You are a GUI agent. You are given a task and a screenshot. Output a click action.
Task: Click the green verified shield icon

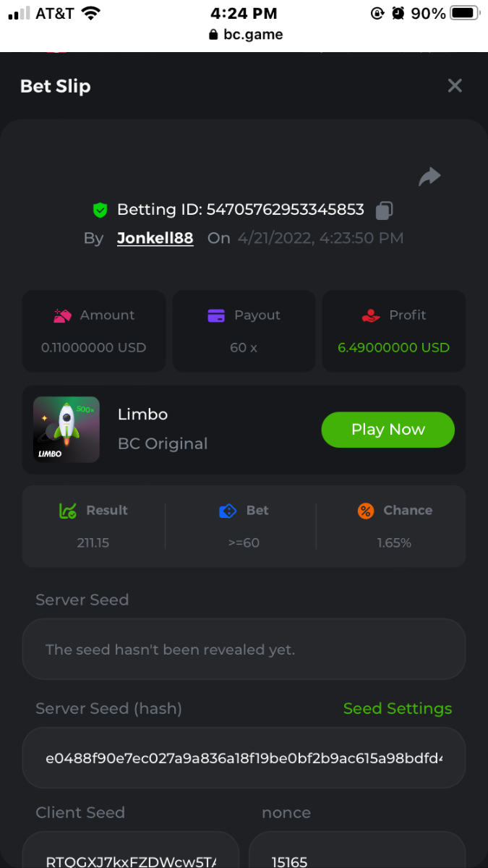click(x=100, y=210)
